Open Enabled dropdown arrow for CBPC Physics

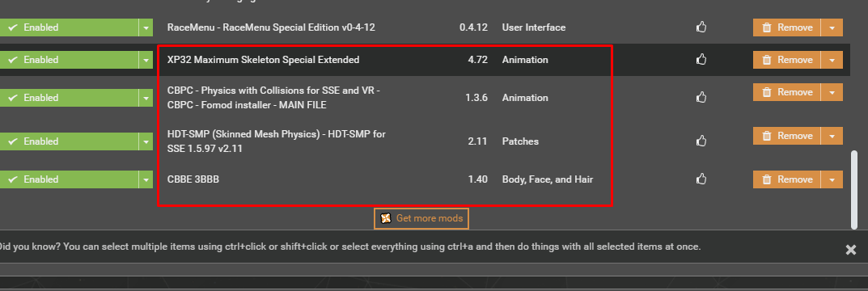click(x=146, y=97)
